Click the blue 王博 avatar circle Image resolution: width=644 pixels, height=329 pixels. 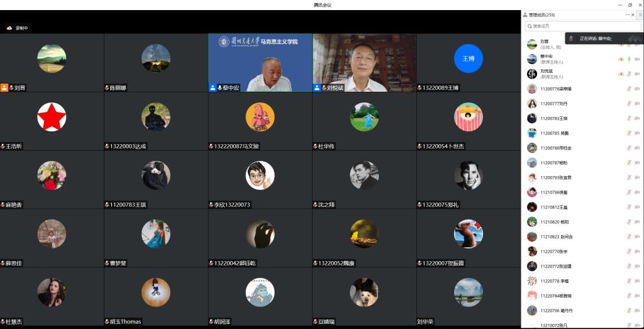pos(468,59)
